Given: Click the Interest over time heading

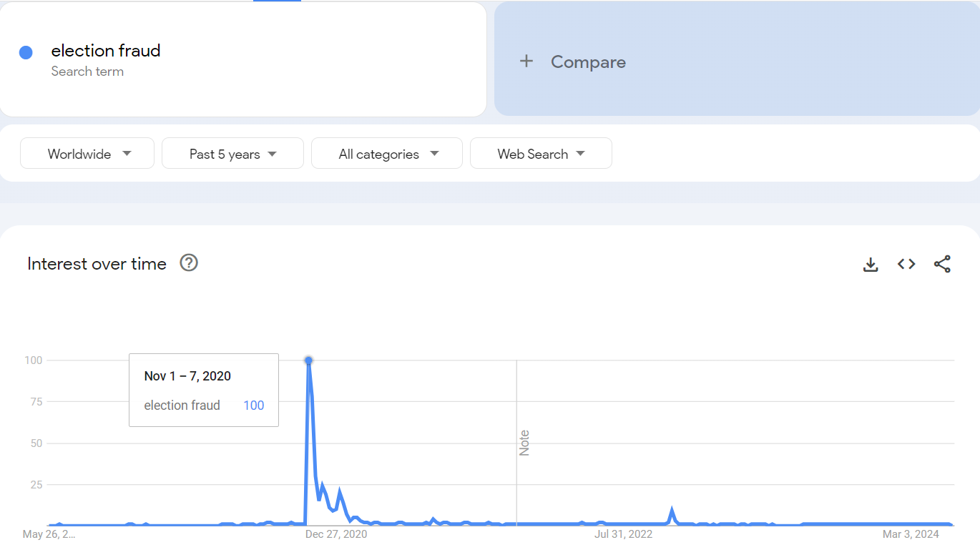Looking at the screenshot, I should click(x=97, y=264).
